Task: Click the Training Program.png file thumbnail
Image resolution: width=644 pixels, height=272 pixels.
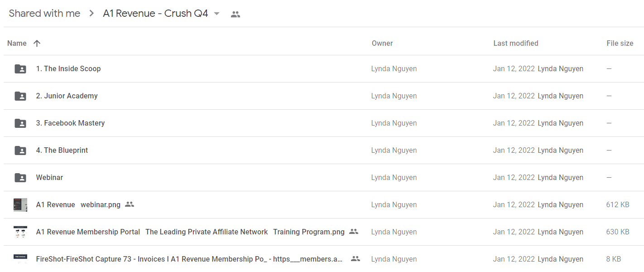Action: pos(20,232)
